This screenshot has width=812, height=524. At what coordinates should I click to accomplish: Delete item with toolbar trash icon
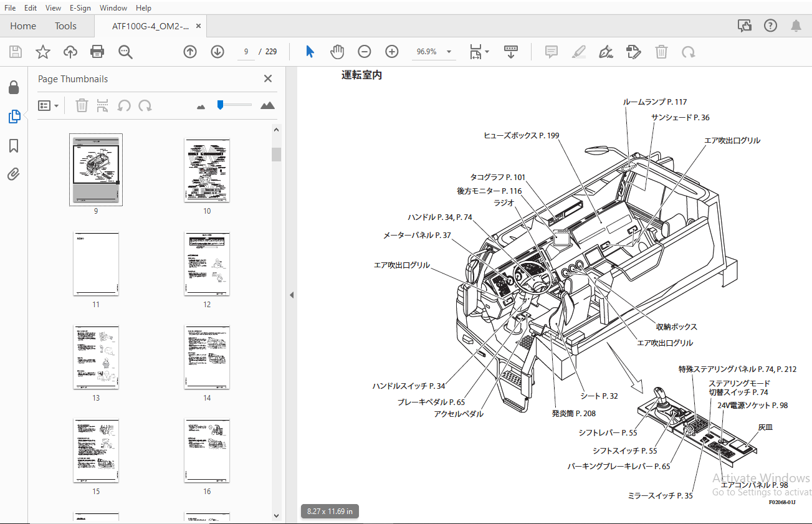(661, 52)
